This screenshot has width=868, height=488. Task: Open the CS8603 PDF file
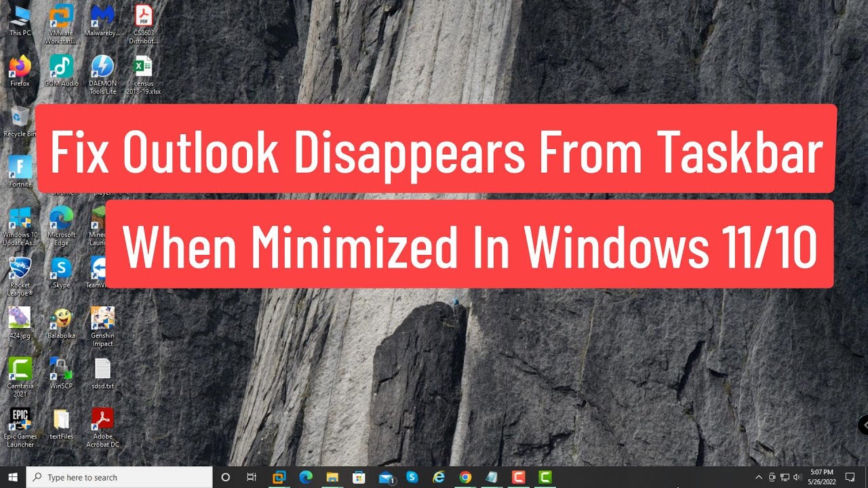pos(143,24)
